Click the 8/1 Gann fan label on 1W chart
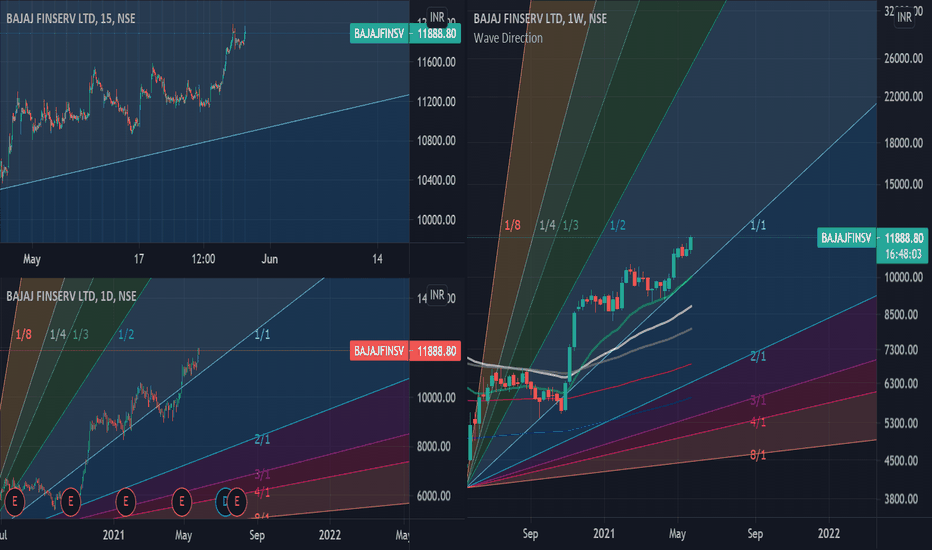 758,455
